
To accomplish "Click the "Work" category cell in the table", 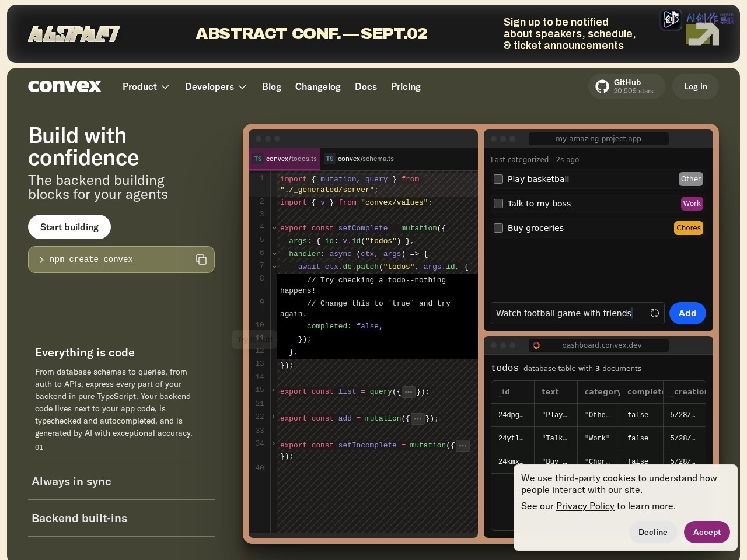I will tap(599, 438).
